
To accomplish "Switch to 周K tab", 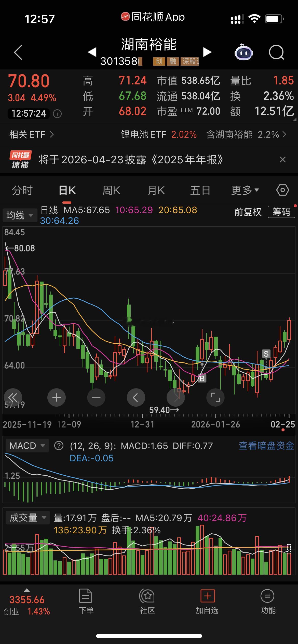I will click(111, 190).
